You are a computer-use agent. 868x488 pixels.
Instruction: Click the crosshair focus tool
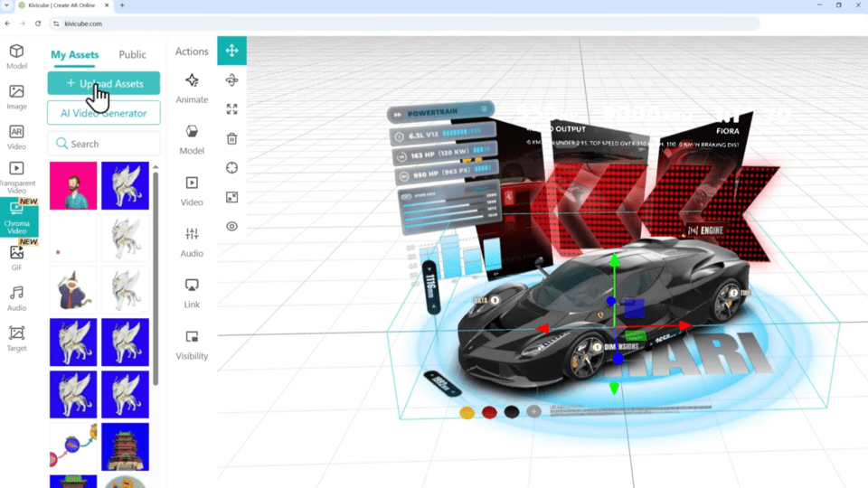(232, 168)
